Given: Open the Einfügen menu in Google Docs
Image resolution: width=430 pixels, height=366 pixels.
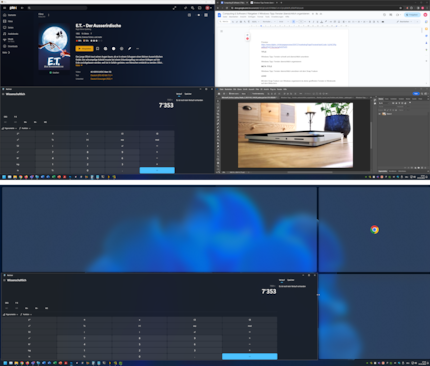Looking at the screenshot, I should tap(252, 17).
